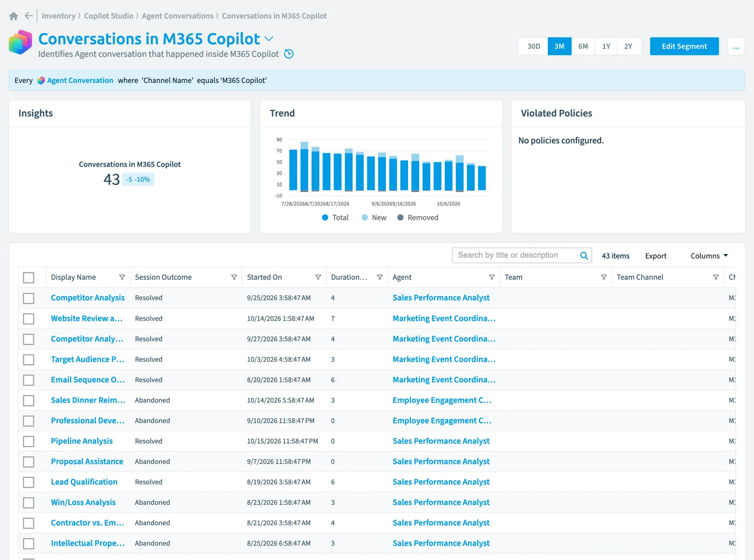The width and height of the screenshot is (754, 560).
Task: Switch the time range to 6M
Action: [x=583, y=47]
